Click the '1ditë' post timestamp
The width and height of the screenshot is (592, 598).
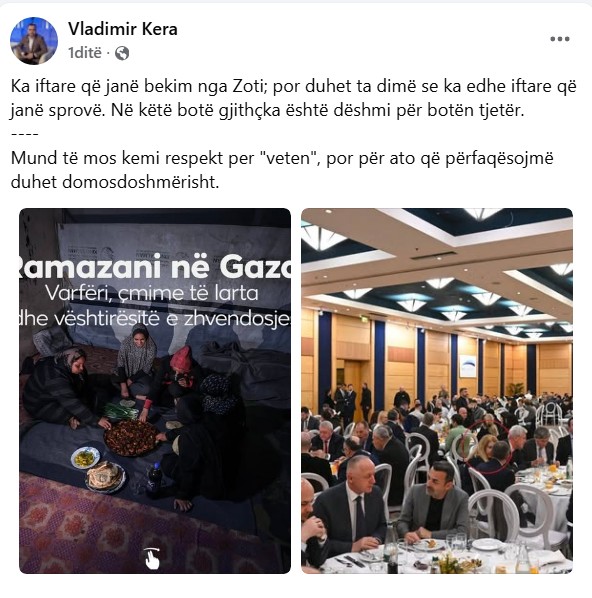click(x=85, y=53)
